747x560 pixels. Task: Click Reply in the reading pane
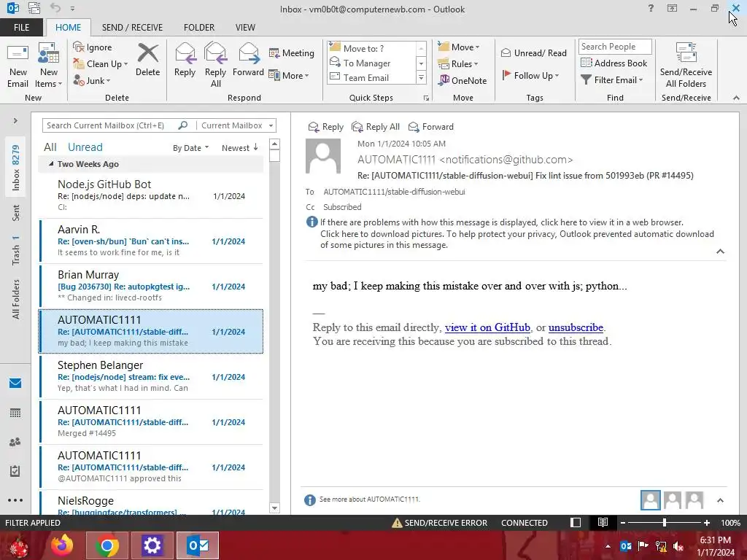pos(326,127)
